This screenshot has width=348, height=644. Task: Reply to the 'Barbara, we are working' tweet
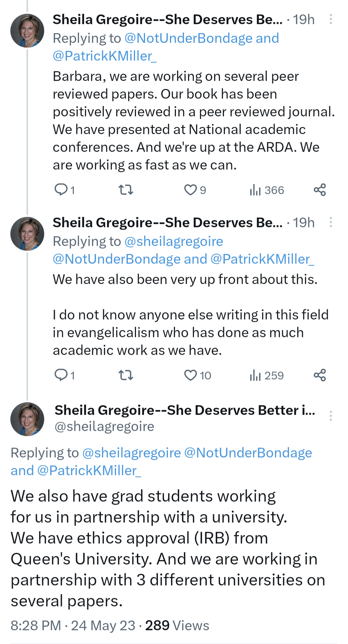(61, 190)
